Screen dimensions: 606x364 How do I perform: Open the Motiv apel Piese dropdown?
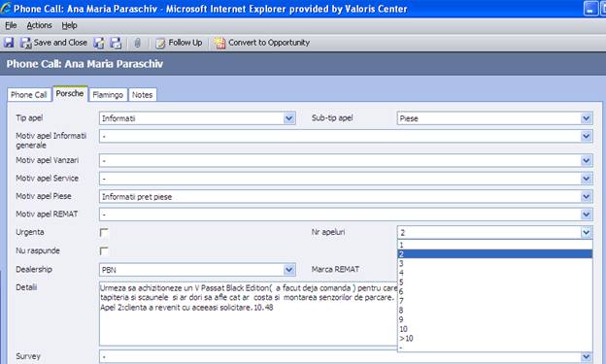pos(587,196)
